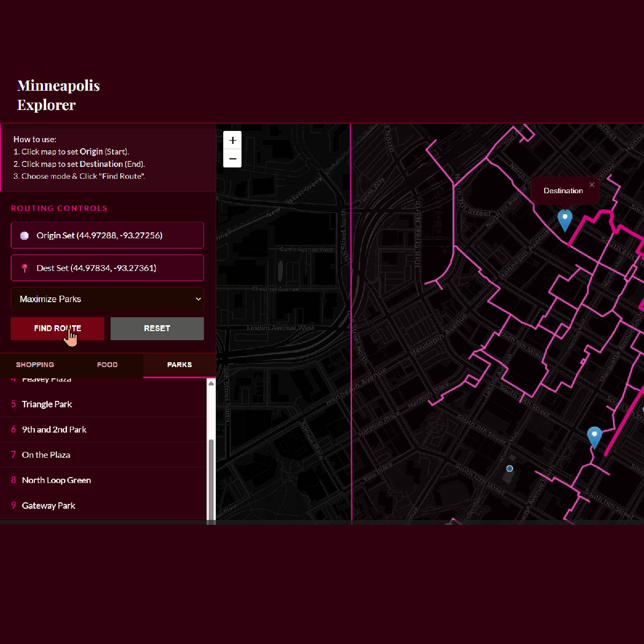
Task: Choose 9th and 2nd Park entry
Action: pyautogui.click(x=54, y=429)
